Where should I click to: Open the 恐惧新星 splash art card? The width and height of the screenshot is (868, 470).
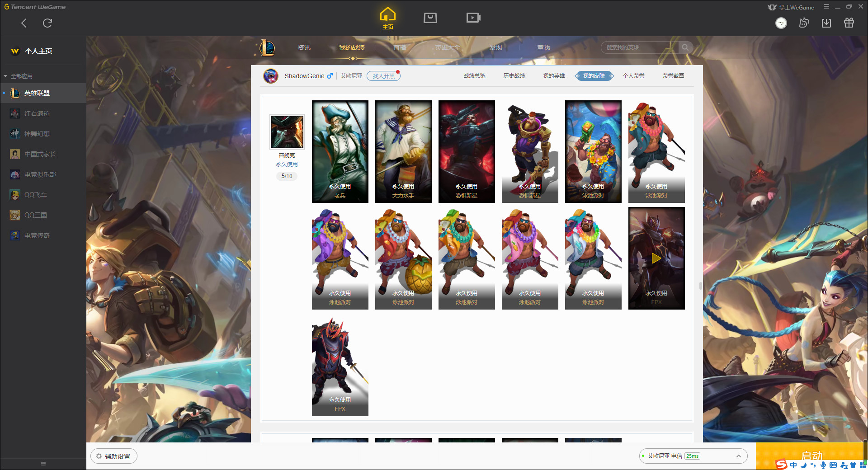click(467, 151)
